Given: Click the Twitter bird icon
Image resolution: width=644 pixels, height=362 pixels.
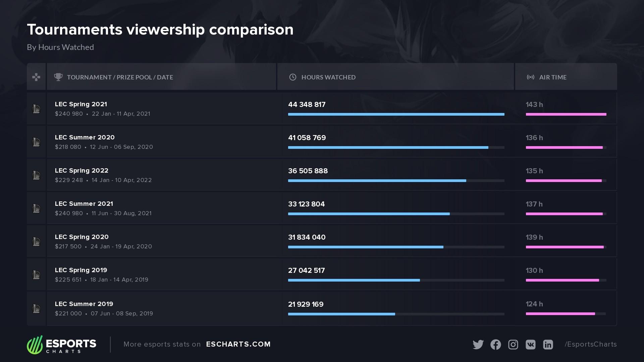Looking at the screenshot, I should coord(478,345).
